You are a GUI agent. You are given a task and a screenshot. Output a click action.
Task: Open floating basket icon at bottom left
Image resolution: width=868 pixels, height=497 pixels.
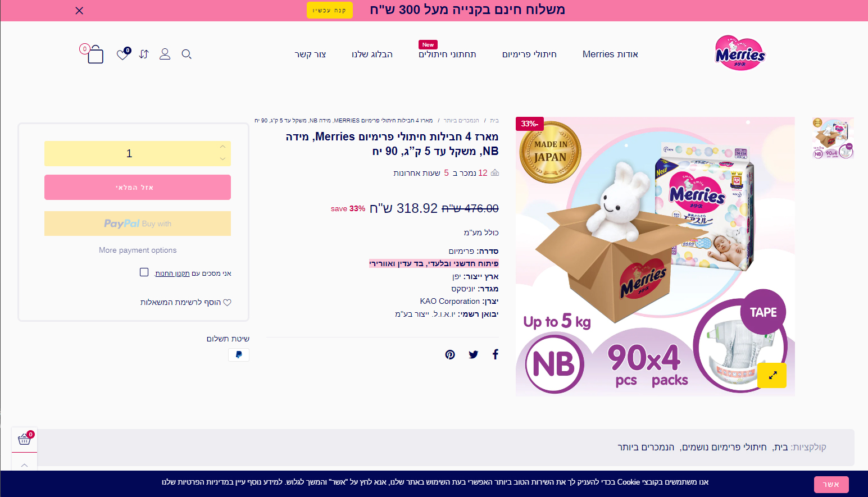(x=25, y=439)
